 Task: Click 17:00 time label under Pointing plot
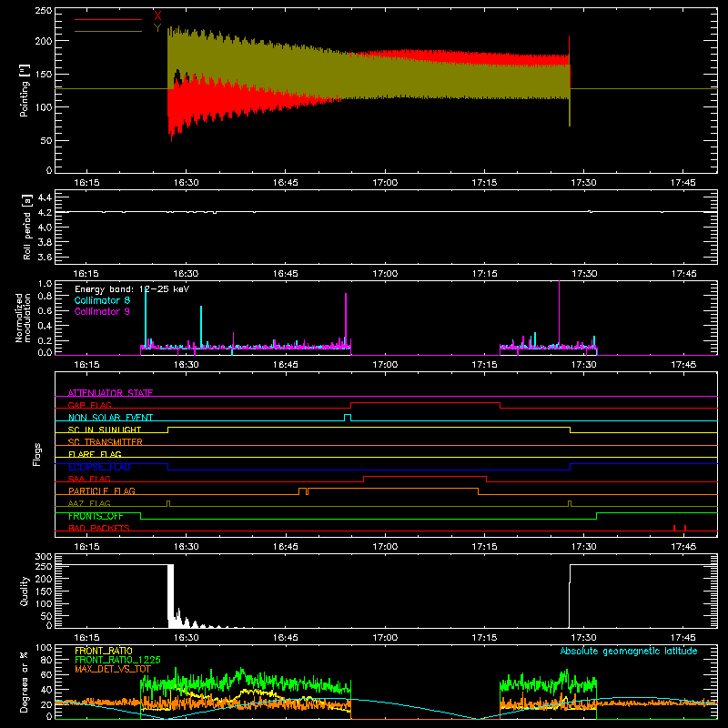385,183
